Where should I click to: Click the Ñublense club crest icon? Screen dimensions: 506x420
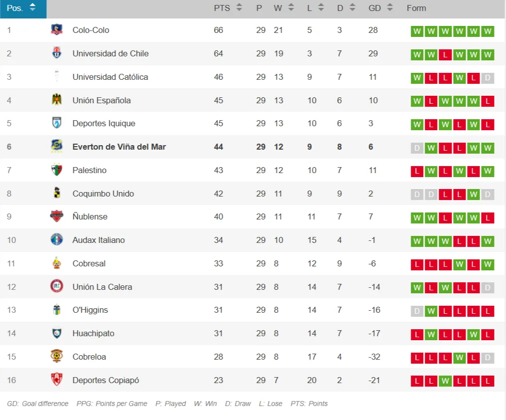click(x=57, y=216)
